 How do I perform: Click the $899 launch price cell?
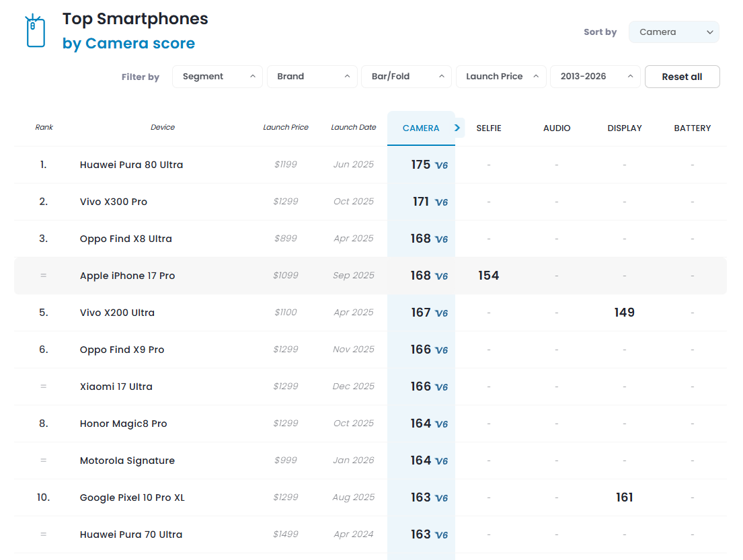[x=286, y=238]
